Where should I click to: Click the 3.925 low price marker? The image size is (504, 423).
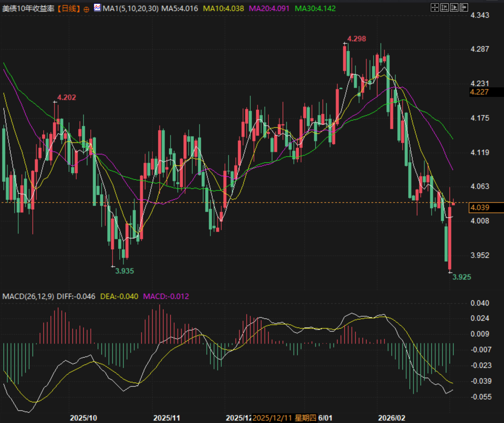click(461, 277)
